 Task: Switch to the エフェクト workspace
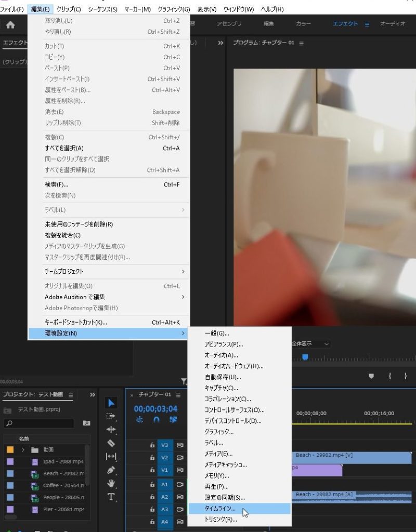(x=345, y=24)
